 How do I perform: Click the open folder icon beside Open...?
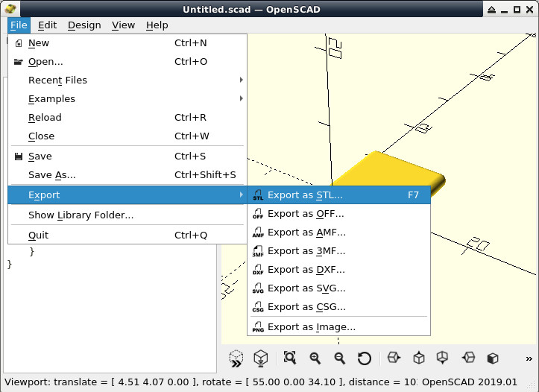click(x=18, y=62)
